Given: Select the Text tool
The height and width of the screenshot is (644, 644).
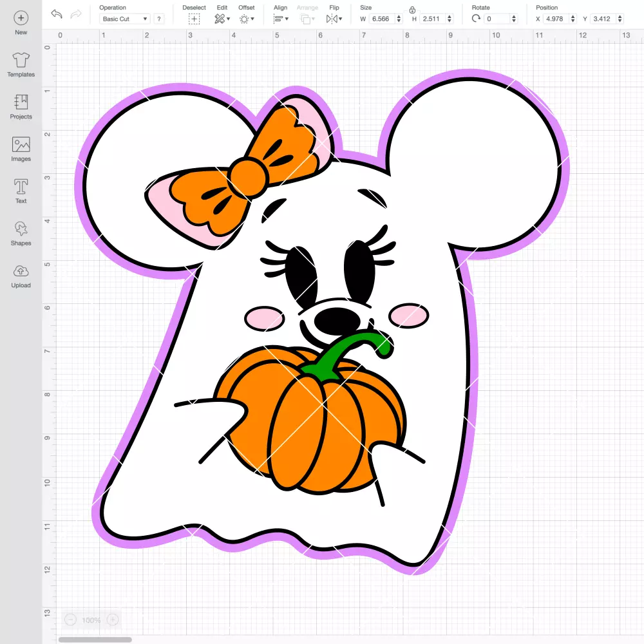Looking at the screenshot, I should coord(21,191).
